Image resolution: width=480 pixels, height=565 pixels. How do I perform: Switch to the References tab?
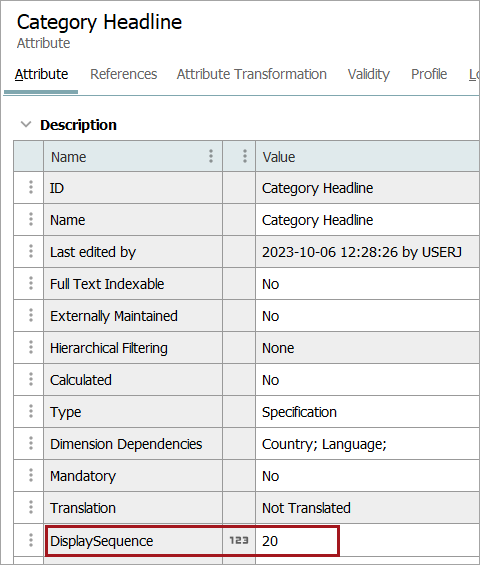pyautogui.click(x=124, y=74)
